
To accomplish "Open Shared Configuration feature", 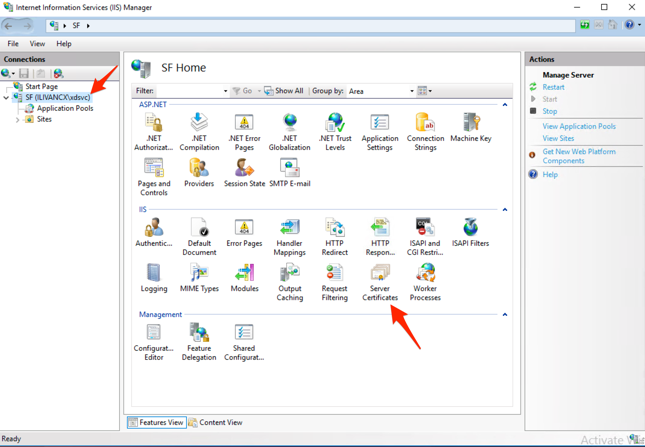I will click(244, 341).
